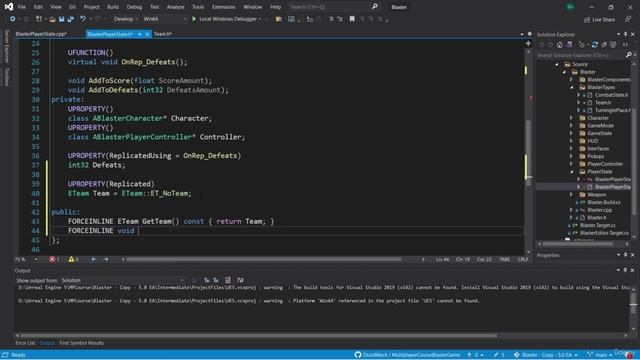Collapse the PlayerState folder

click(571, 172)
